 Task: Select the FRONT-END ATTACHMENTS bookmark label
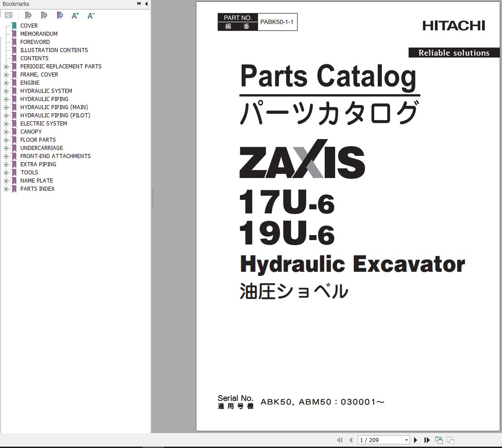point(55,156)
